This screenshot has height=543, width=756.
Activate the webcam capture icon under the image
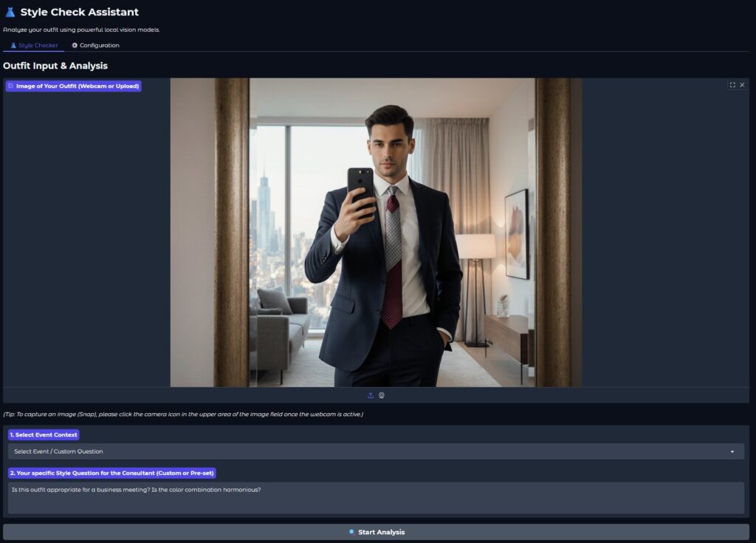point(382,395)
